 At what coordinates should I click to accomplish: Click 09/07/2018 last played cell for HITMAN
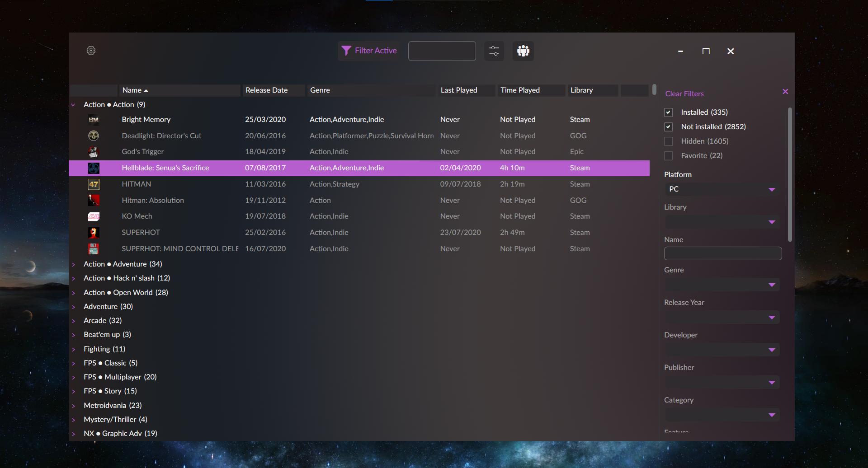pyautogui.click(x=460, y=184)
